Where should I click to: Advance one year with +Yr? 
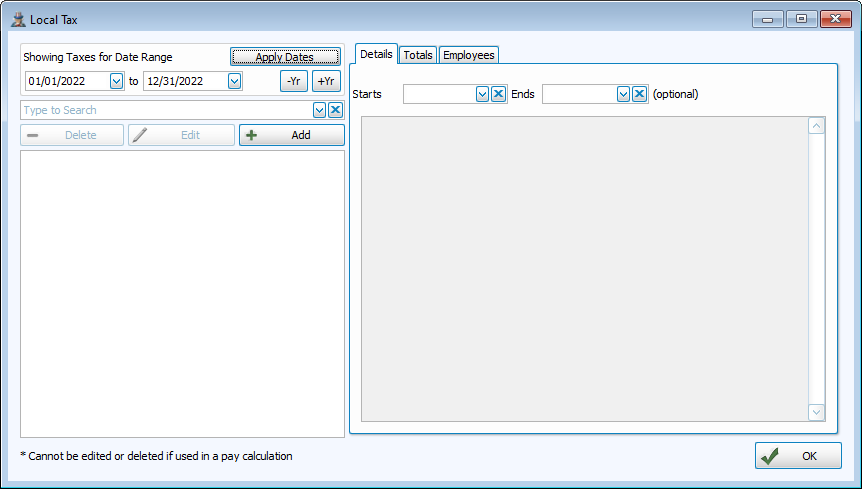click(326, 82)
